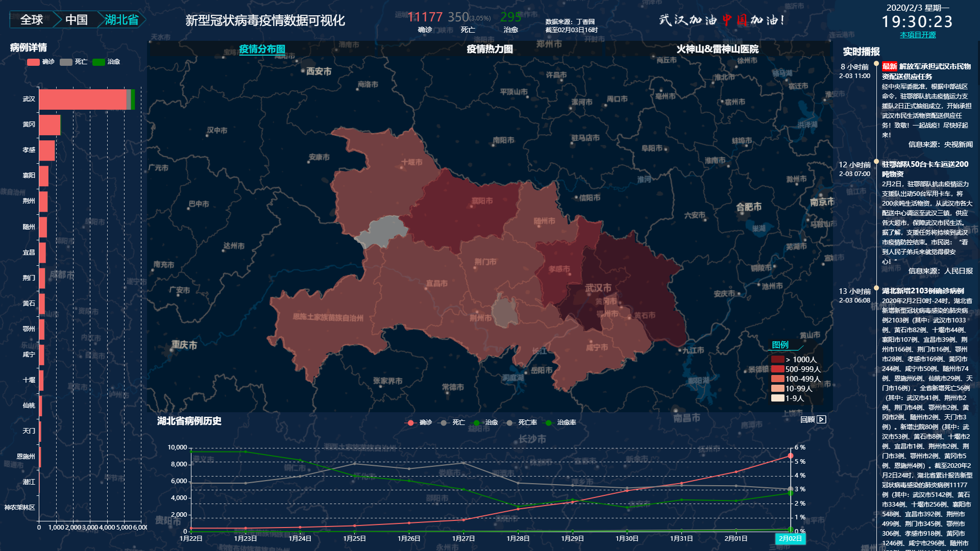Click the 回顾 label in history chart
The width and height of the screenshot is (980, 551).
[807, 419]
